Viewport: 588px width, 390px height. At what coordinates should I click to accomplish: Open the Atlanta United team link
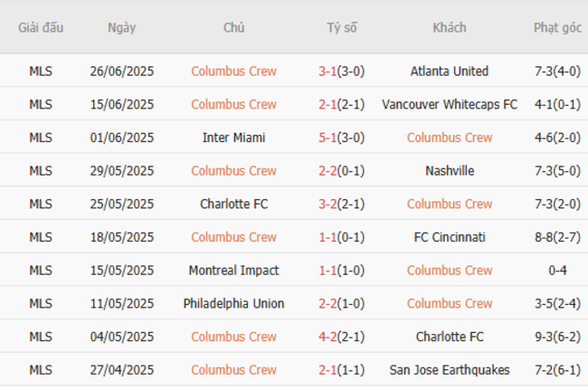click(450, 71)
